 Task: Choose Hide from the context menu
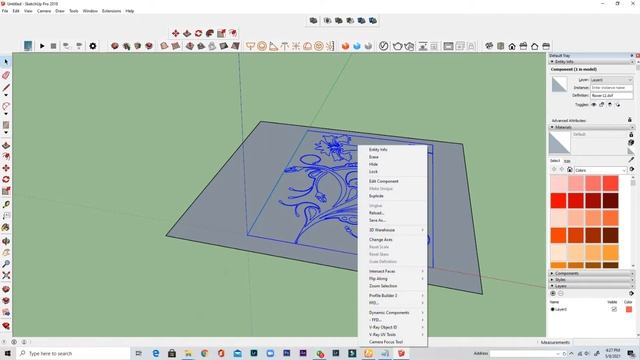(393, 164)
